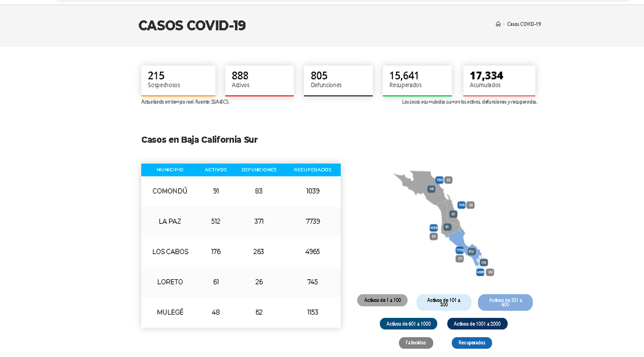Click the Comondú recovered marker 1039
Screen dimensions: 644x357
pyautogui.click(x=433, y=228)
